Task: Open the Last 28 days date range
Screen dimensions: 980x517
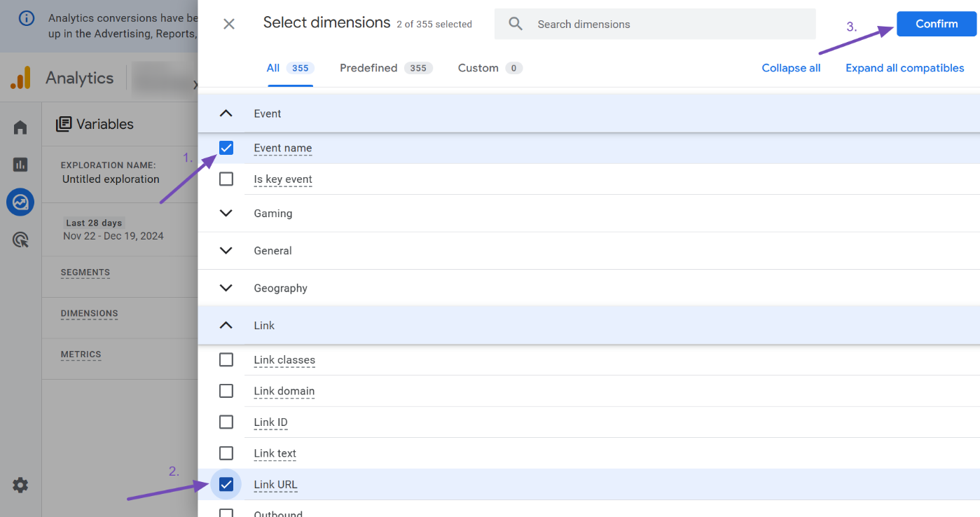Action: coord(113,230)
